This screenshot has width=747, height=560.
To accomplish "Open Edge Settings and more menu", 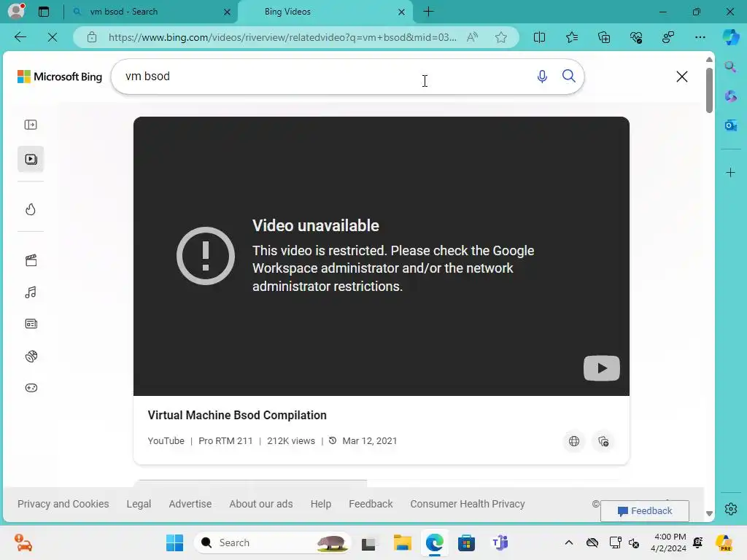I will tap(700, 37).
